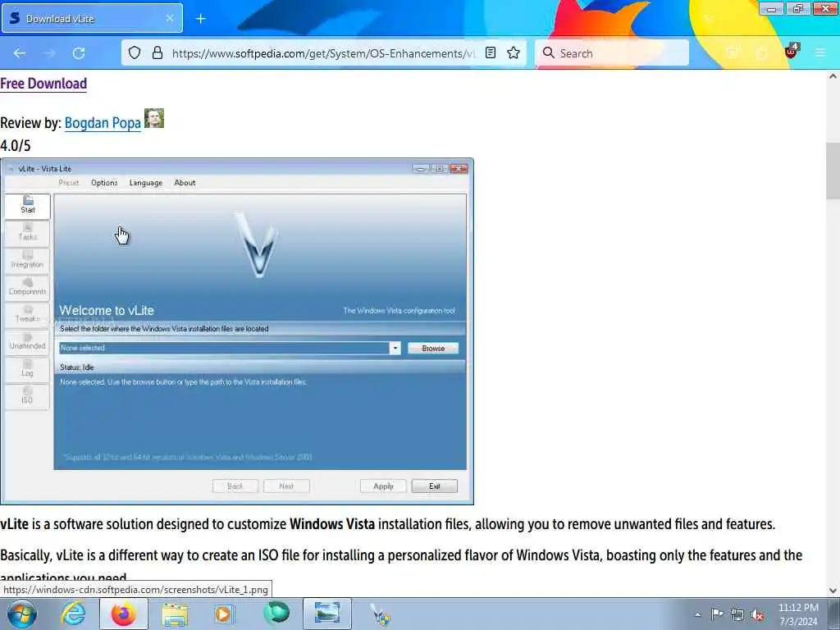Open the Windows Start menu
The width and height of the screenshot is (840, 630).
point(22,614)
